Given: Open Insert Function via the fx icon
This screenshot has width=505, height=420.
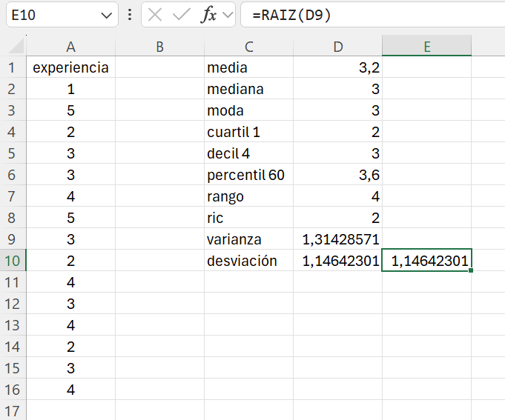Looking at the screenshot, I should tap(209, 15).
